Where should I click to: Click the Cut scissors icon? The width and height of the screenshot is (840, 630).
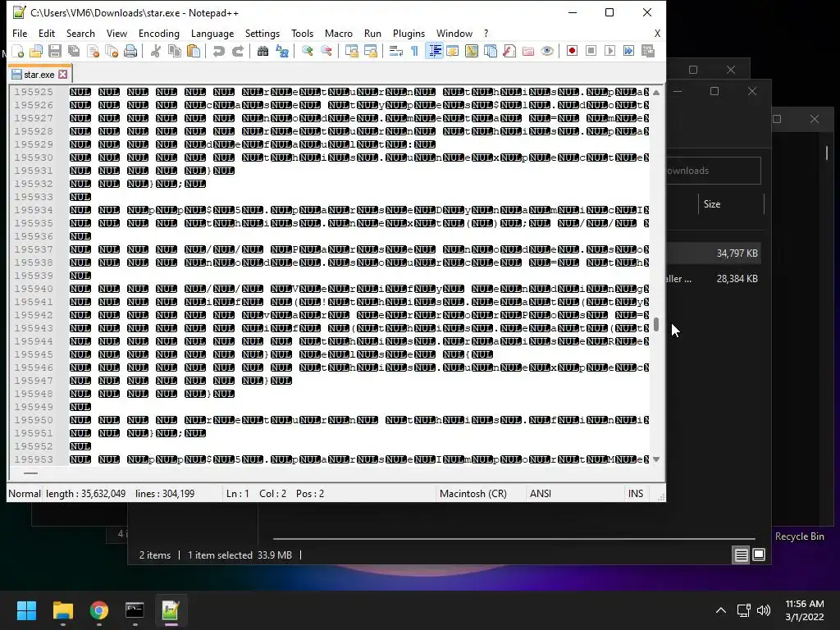click(x=156, y=51)
